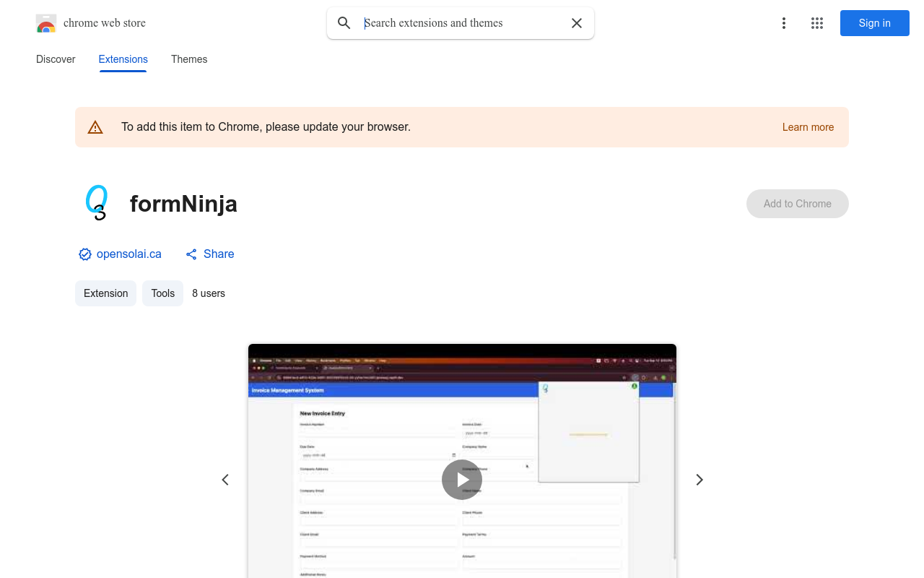Click the chrome web store title text
Viewport: 924px width, 578px height.
click(105, 23)
